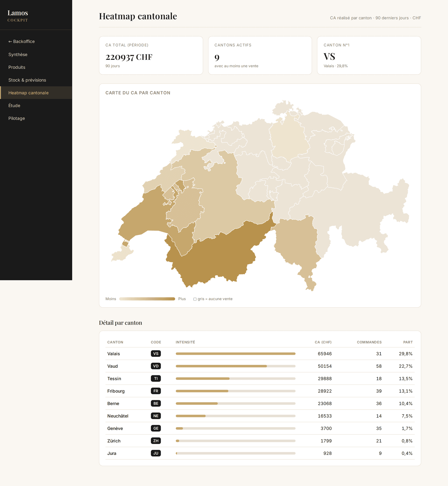The width and height of the screenshot is (448, 486).
Task: Click the Vaud intensity bar
Action: tap(235, 366)
